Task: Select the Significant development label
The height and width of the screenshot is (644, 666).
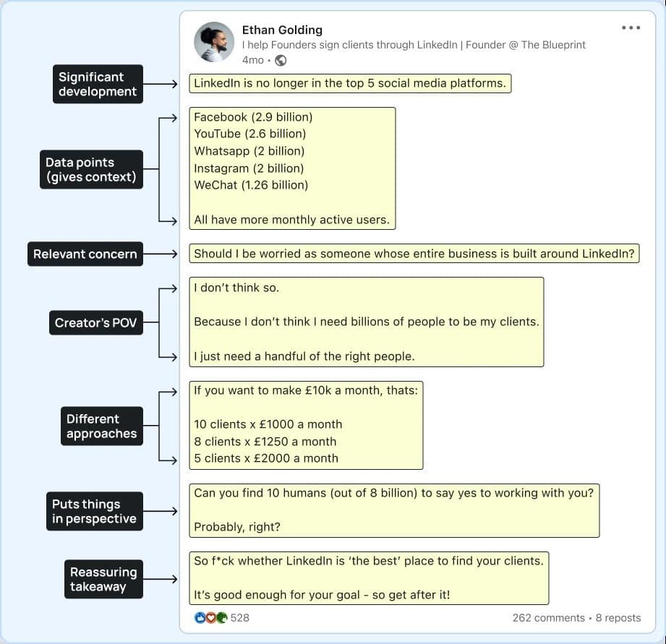Action: [x=97, y=84]
